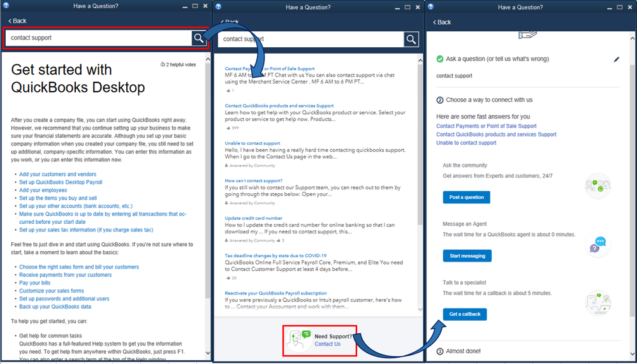Screen dimensions: 637x364
Task: Click the Ask the community illustration icon
Action: [598, 186]
